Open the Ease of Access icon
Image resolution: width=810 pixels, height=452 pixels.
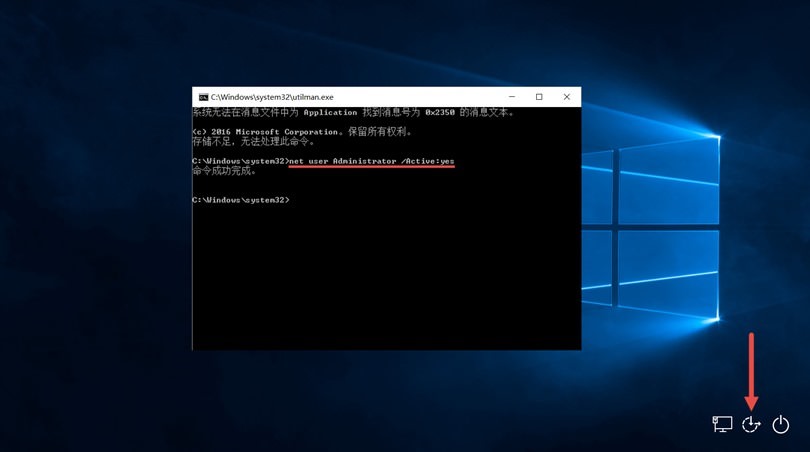[751, 424]
